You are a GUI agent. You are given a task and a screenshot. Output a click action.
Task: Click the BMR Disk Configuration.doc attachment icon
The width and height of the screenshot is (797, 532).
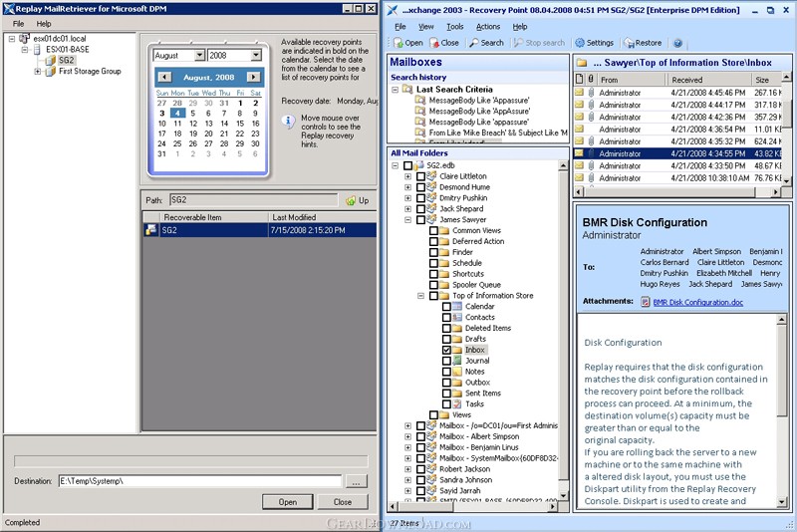pyautogui.click(x=645, y=302)
